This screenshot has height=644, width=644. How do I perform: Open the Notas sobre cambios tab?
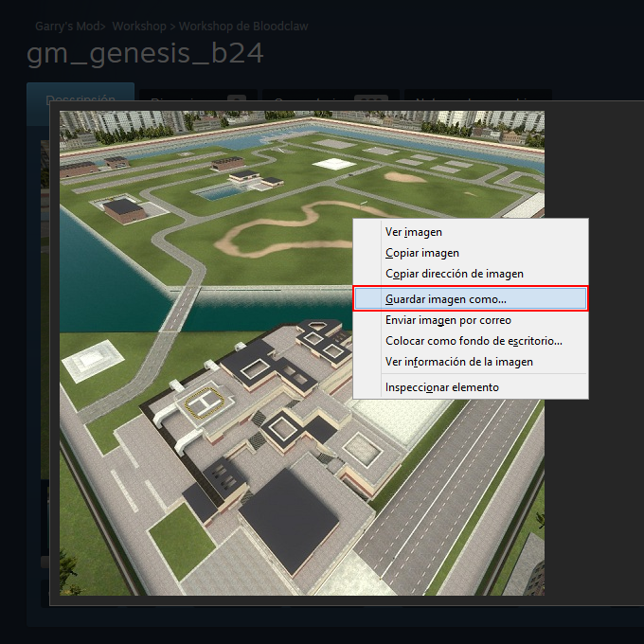(x=478, y=95)
